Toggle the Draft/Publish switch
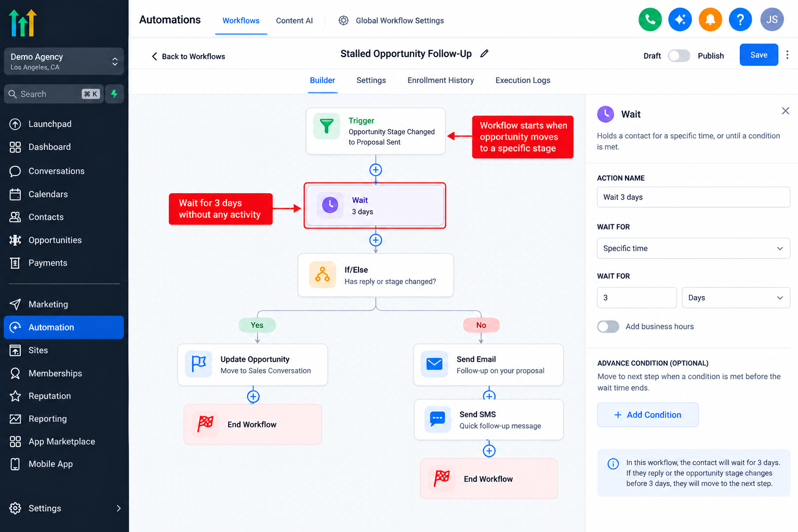The width and height of the screenshot is (798, 532). point(679,56)
